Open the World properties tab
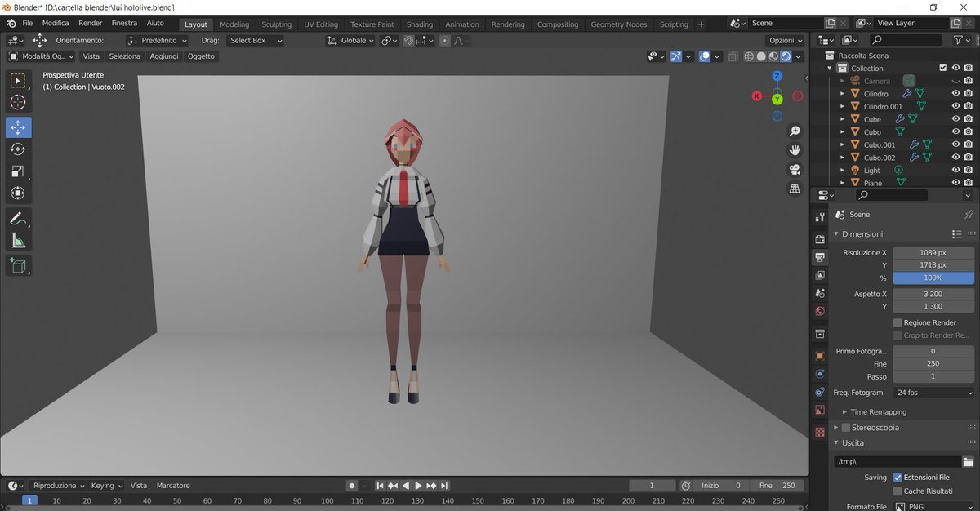Image resolution: width=980 pixels, height=511 pixels. pos(820,311)
